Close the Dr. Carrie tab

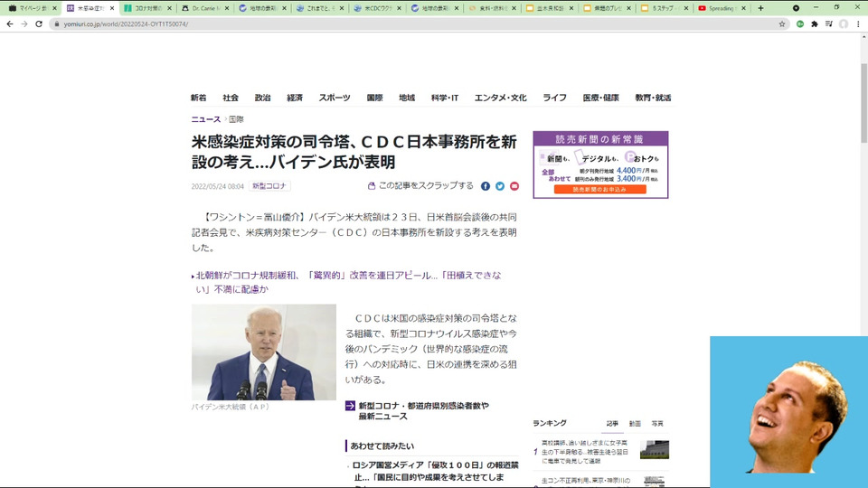click(226, 8)
